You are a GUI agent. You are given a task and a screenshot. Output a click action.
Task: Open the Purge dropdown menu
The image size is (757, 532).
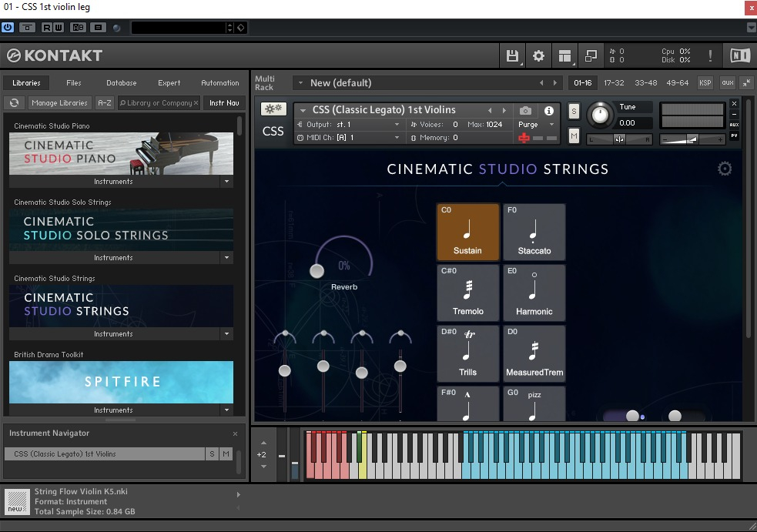tap(536, 125)
